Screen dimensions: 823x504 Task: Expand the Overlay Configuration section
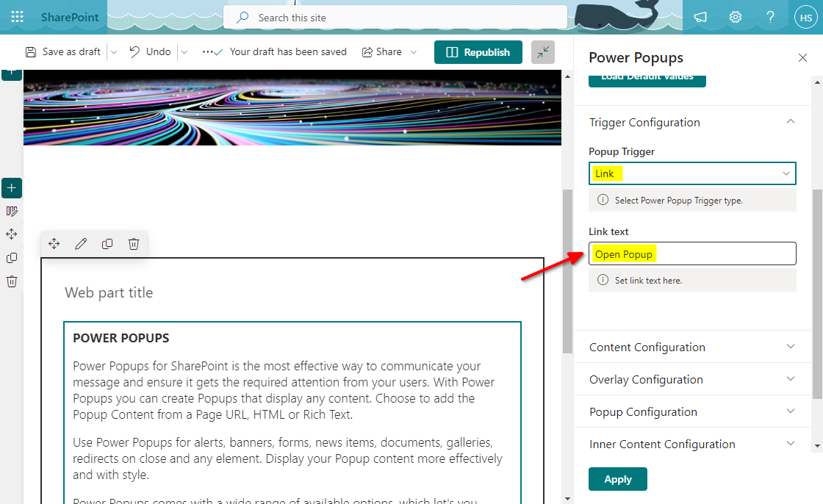click(x=692, y=379)
